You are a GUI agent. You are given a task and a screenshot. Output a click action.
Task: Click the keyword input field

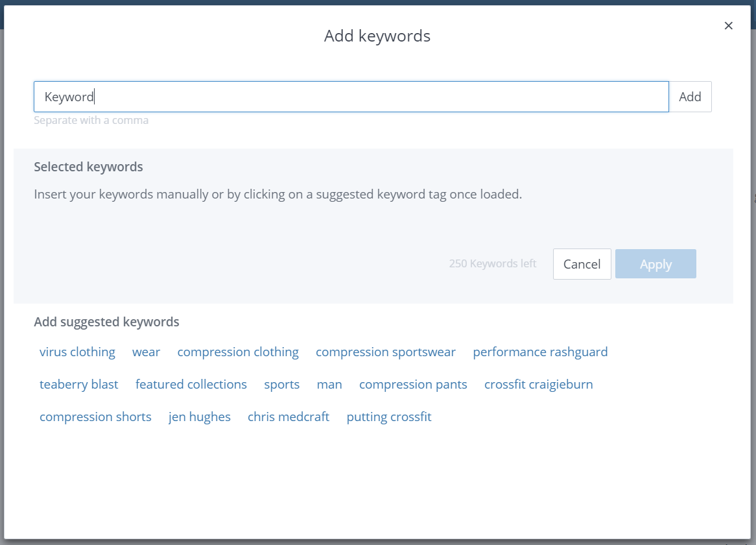350,97
